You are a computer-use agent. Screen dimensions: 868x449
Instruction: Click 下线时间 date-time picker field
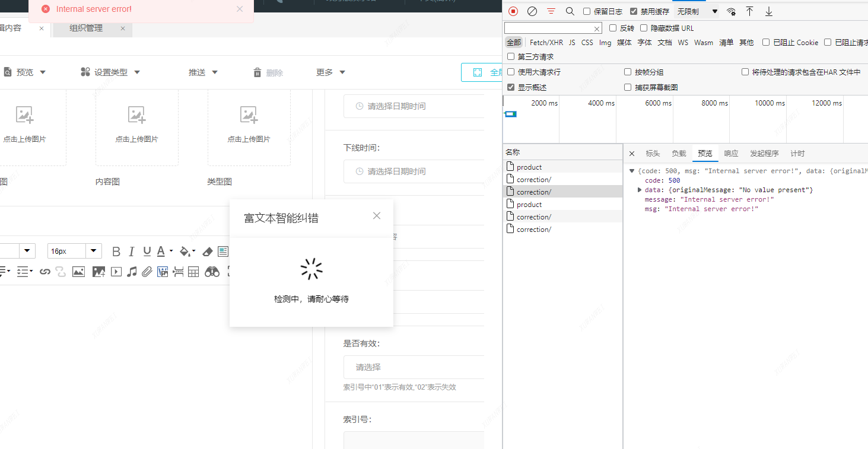pyautogui.click(x=414, y=171)
